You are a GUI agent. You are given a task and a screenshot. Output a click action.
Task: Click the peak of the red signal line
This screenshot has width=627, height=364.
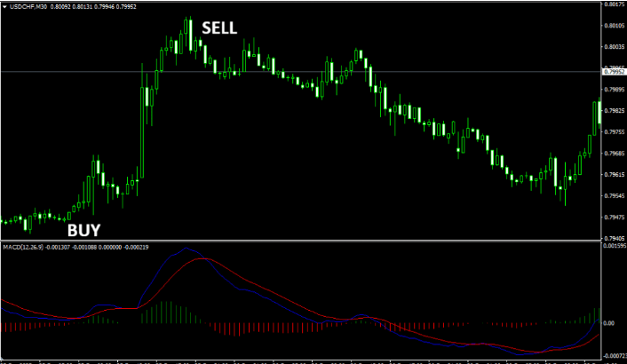pyautogui.click(x=204, y=258)
